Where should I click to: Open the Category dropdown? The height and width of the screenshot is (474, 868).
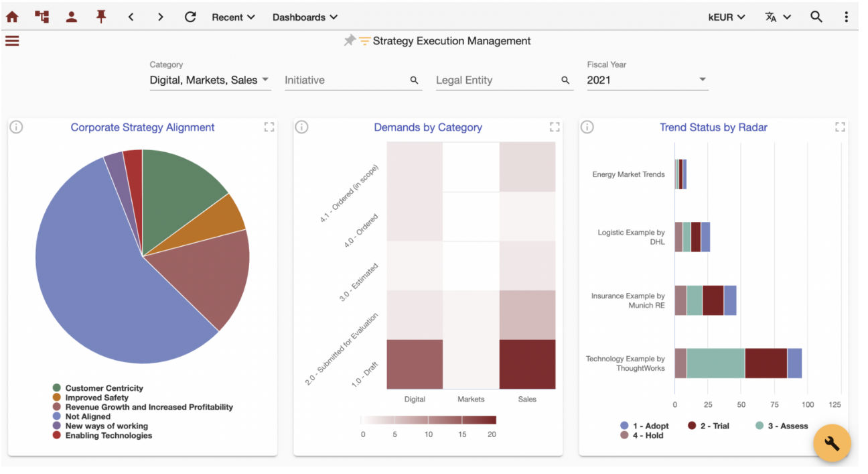click(x=210, y=80)
